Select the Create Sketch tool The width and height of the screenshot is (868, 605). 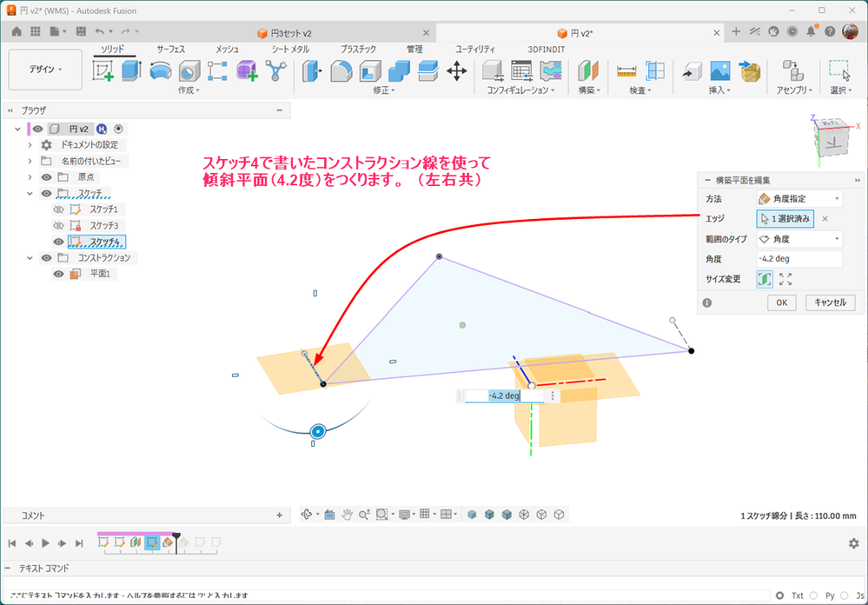103,71
